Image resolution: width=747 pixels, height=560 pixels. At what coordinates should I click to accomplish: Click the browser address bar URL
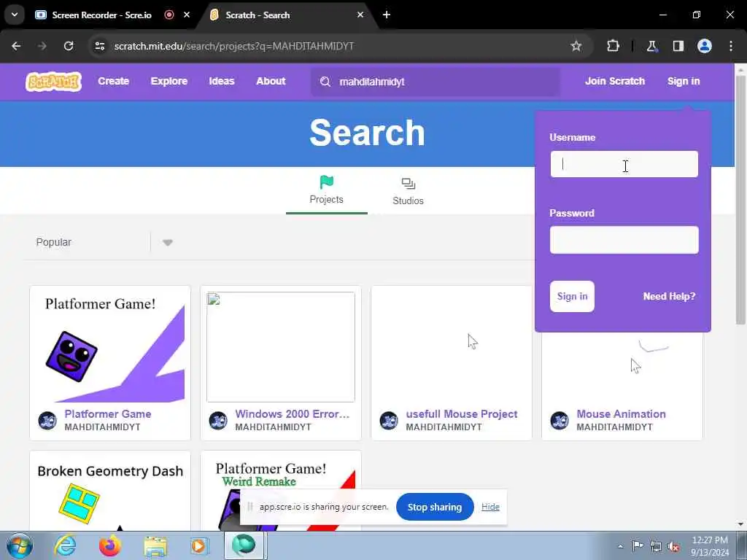tap(234, 46)
